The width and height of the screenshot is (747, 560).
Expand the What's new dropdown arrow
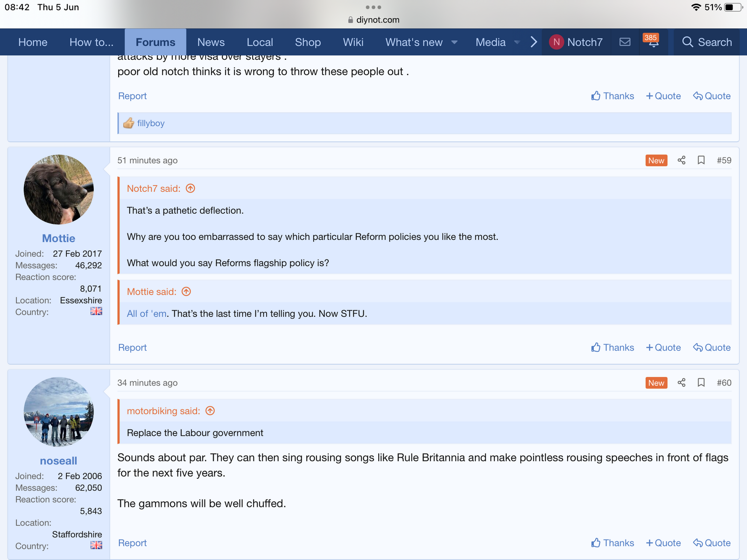tap(454, 42)
